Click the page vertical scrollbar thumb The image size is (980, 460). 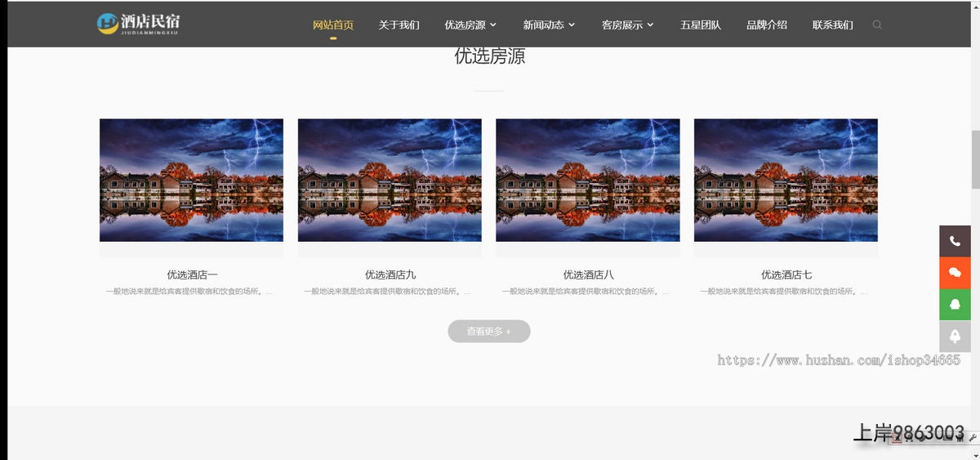tap(974, 159)
